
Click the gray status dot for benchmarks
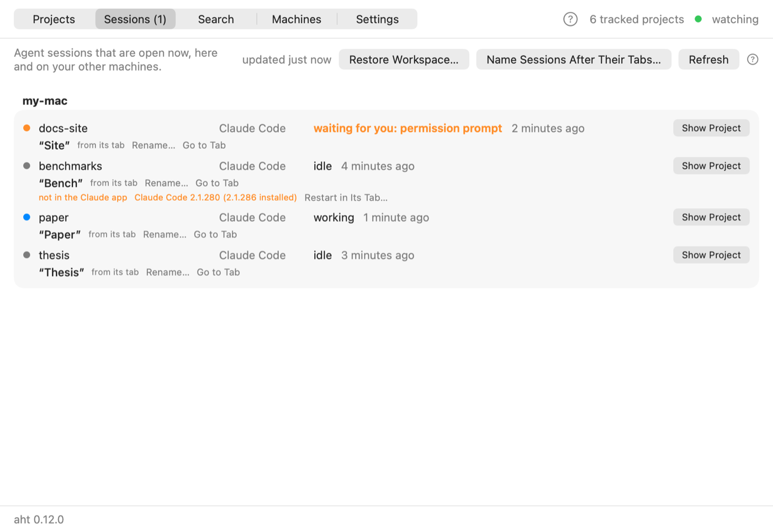click(x=27, y=166)
